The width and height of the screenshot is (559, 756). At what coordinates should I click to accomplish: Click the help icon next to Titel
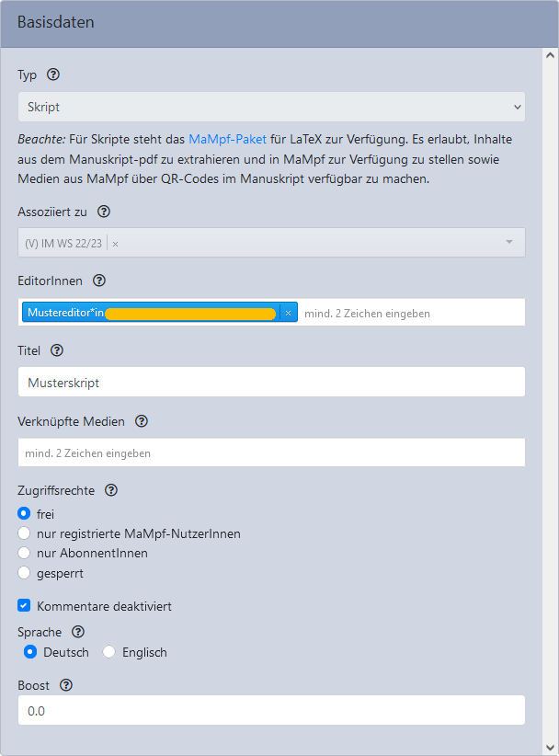(x=57, y=350)
